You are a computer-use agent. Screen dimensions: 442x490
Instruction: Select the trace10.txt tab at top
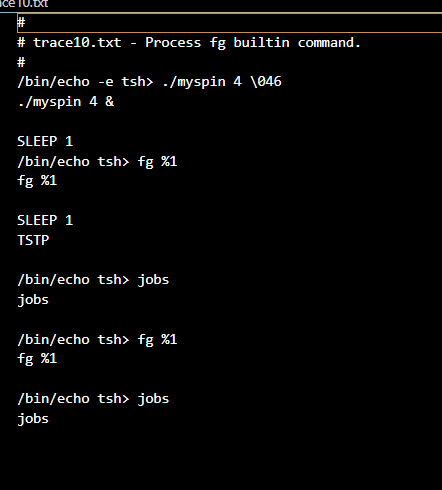(x=24, y=4)
